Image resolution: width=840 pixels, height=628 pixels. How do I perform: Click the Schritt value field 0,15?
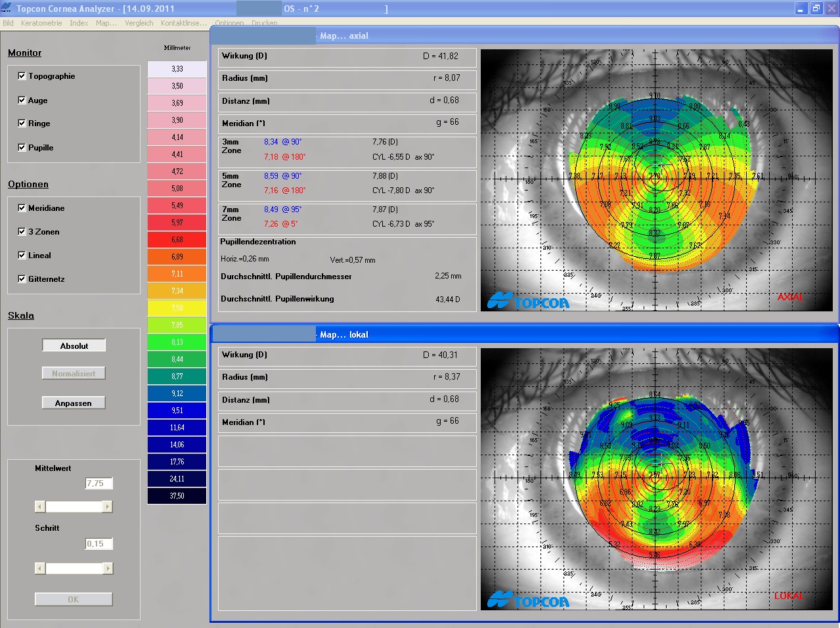point(99,544)
